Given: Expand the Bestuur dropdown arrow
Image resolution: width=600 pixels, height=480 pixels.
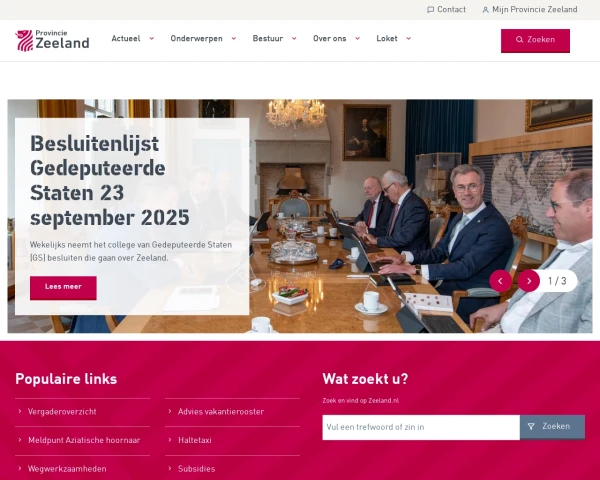Looking at the screenshot, I should tap(294, 38).
